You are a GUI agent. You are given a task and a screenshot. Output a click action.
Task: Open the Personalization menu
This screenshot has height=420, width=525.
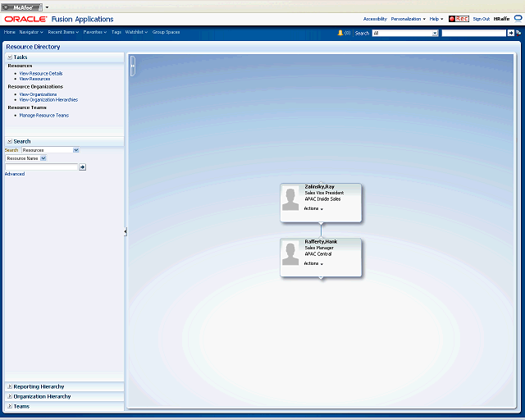(409, 19)
